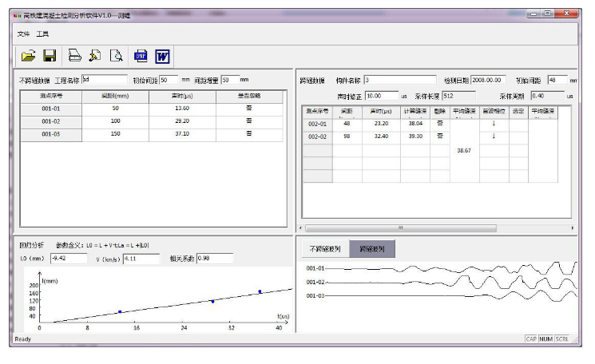Open the 文件 menu
595x364 pixels.
coord(24,34)
